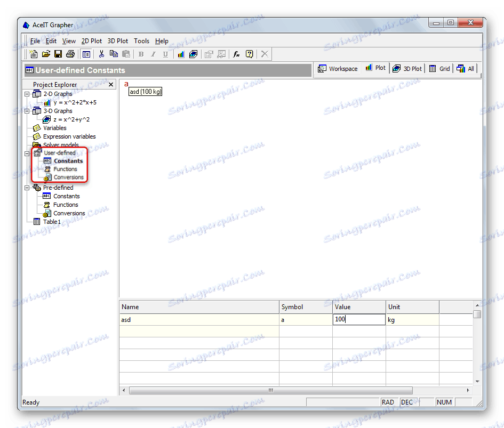Screen dimensions: 504x428
Task: Click the Unit cell 'kg'
Action: 412,320
